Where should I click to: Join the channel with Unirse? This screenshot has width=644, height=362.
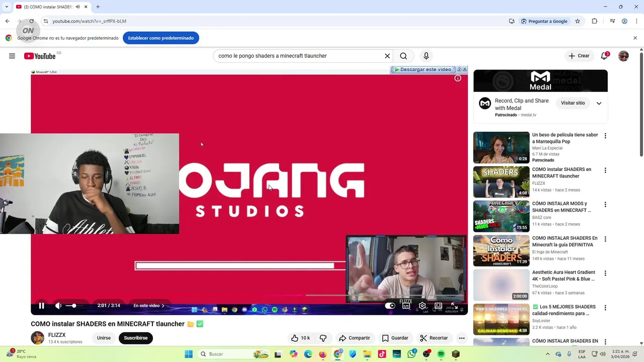(x=104, y=338)
